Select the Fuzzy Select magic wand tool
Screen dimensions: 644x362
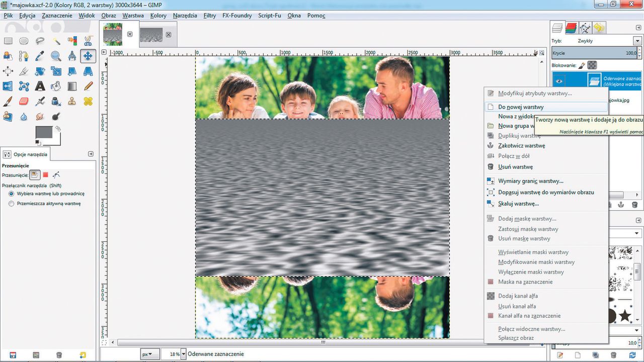pos(56,41)
